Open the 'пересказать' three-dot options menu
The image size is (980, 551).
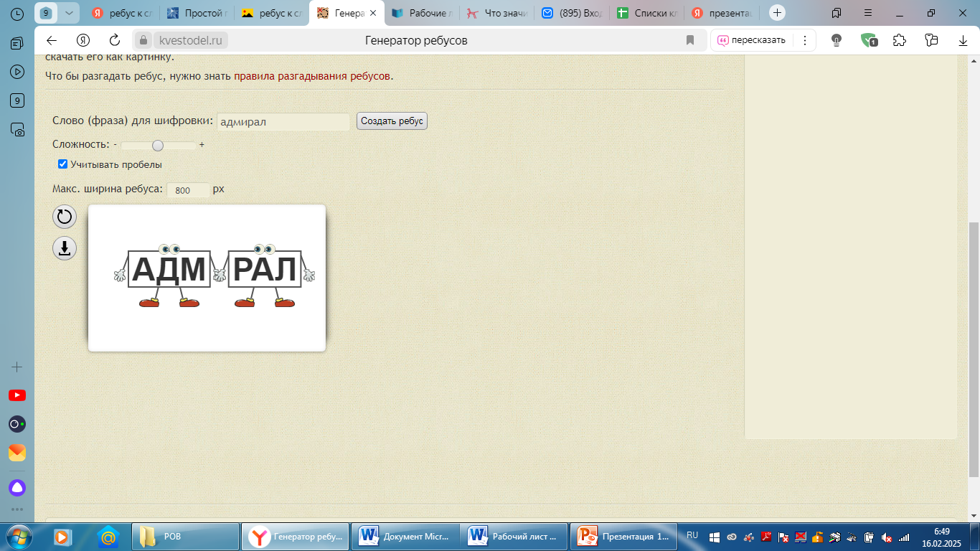(x=804, y=40)
